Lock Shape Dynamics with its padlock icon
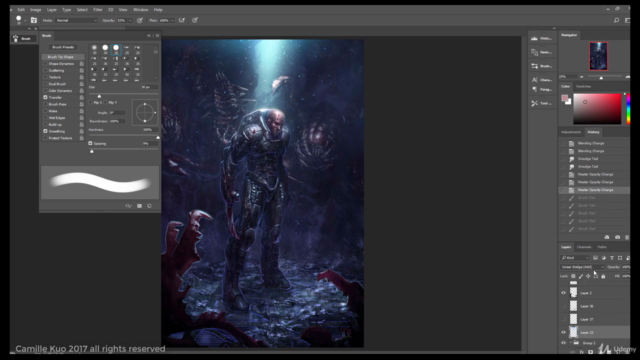Screen dimensions: 640x360 [x=82, y=64]
